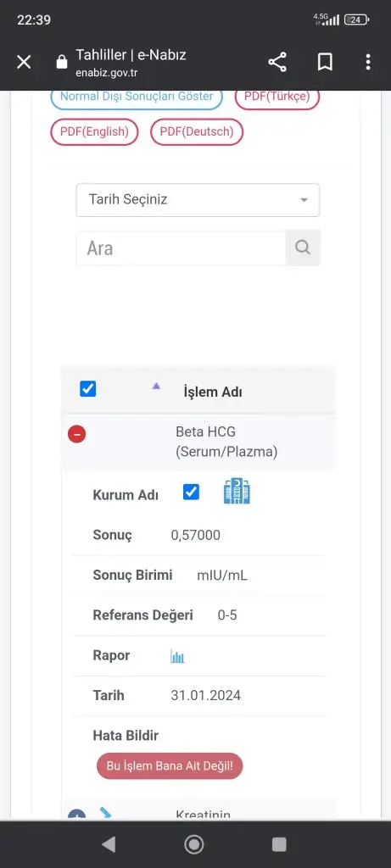Sort by İşlem Adı using the triangle arrow
The height and width of the screenshot is (868, 391).
tap(156, 387)
